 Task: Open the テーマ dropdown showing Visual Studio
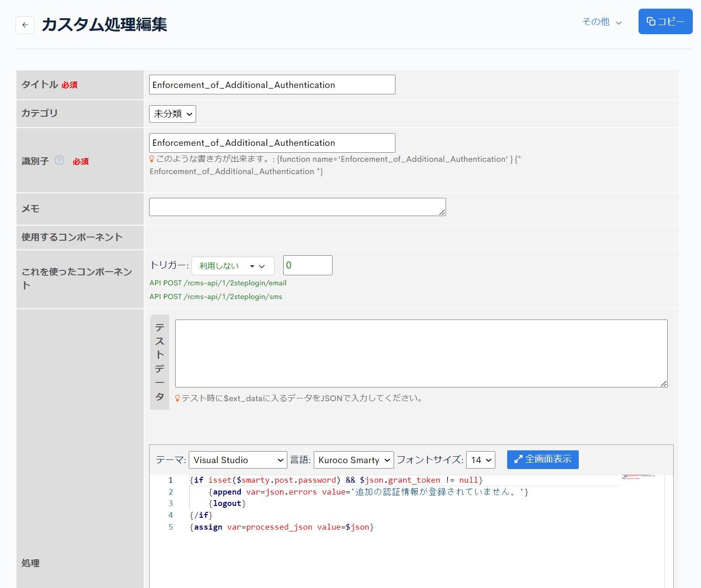pos(238,460)
